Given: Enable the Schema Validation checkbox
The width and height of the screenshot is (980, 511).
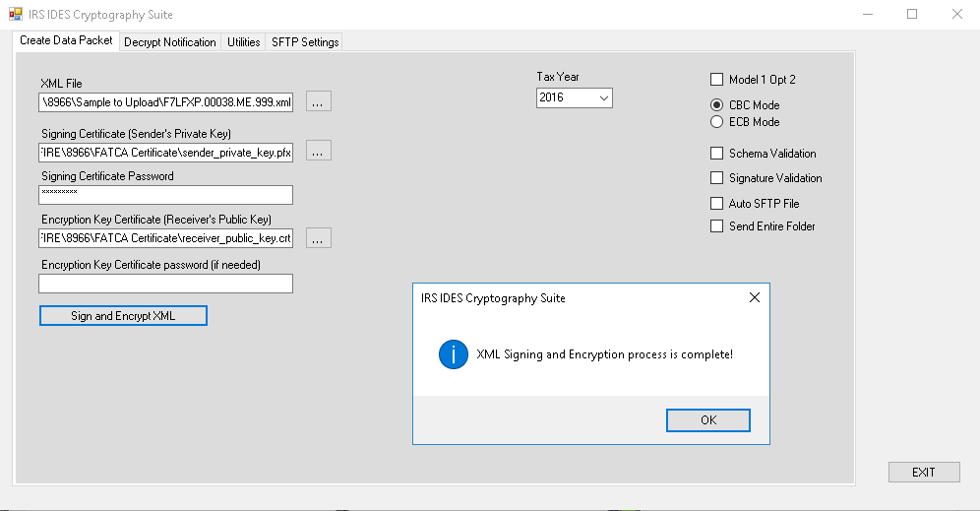Looking at the screenshot, I should (717, 154).
